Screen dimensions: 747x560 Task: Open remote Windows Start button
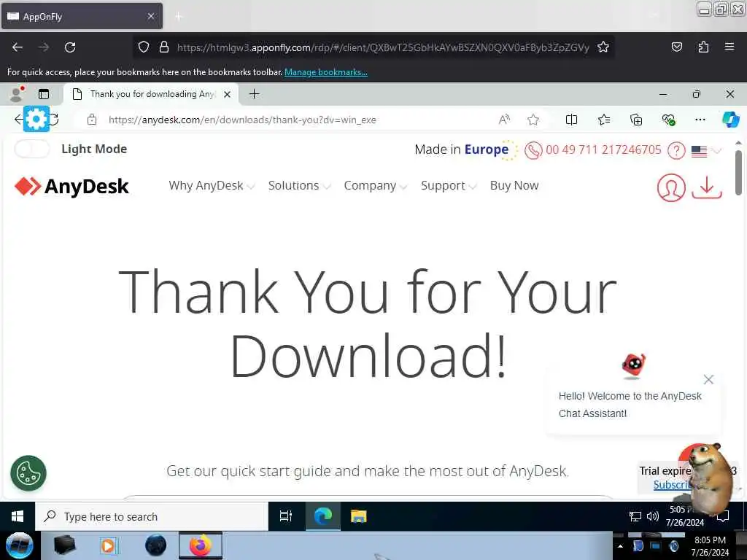[x=18, y=516]
